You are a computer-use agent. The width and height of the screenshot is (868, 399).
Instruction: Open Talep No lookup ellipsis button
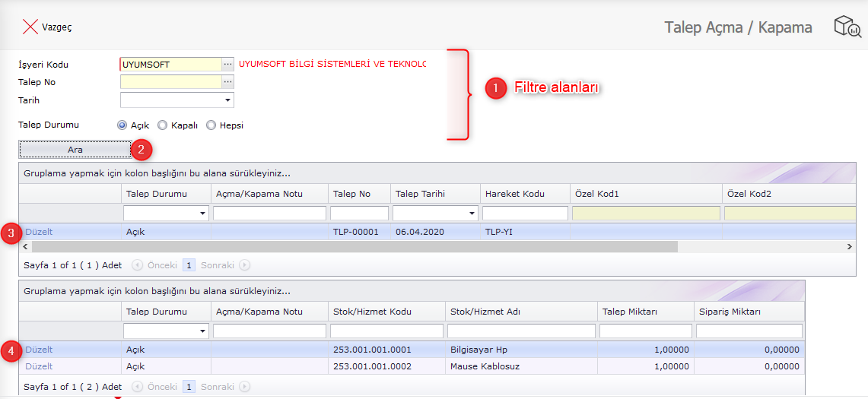click(227, 82)
